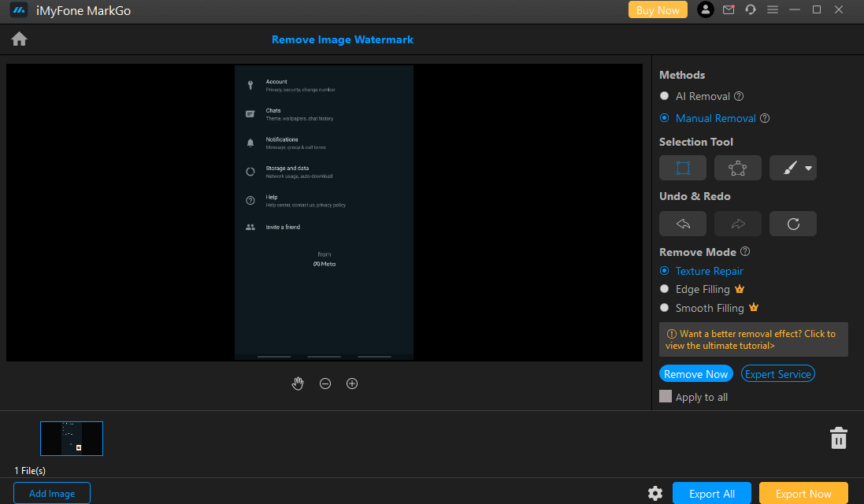Show help for Manual Removal
Viewport: 864px width, 504px height.
[x=765, y=118]
